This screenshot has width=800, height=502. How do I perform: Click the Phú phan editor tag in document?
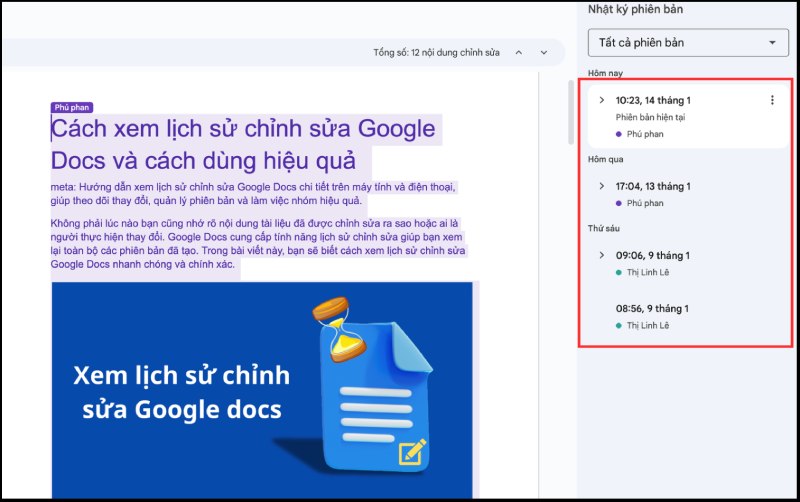(72, 107)
